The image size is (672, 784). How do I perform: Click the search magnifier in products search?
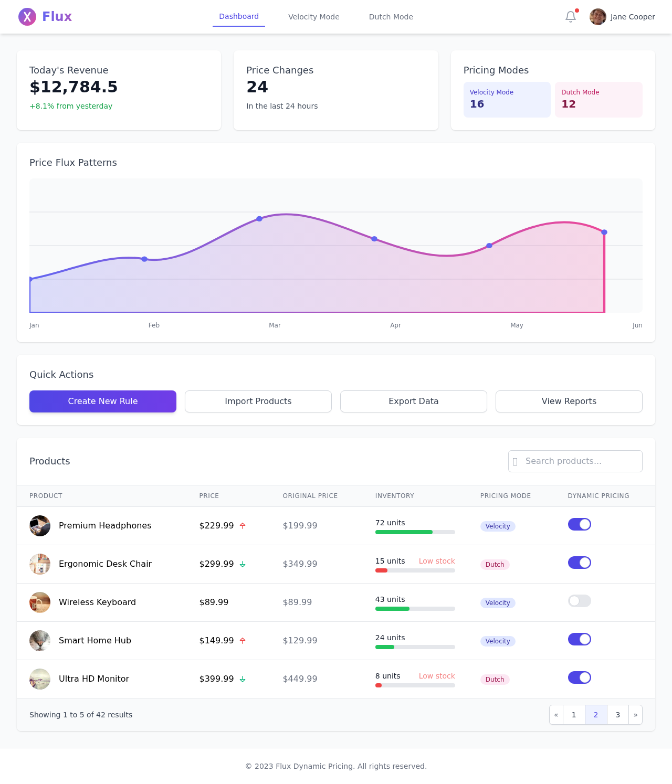tap(516, 461)
